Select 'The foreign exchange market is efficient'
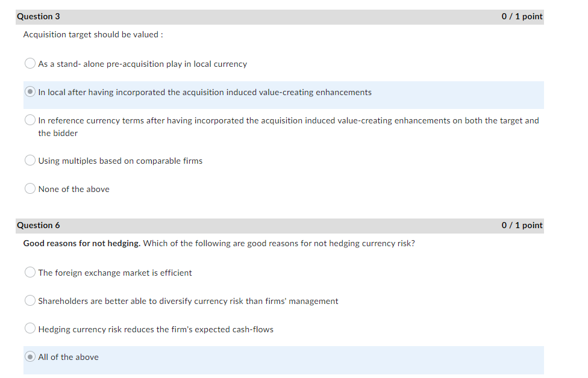 (30, 271)
